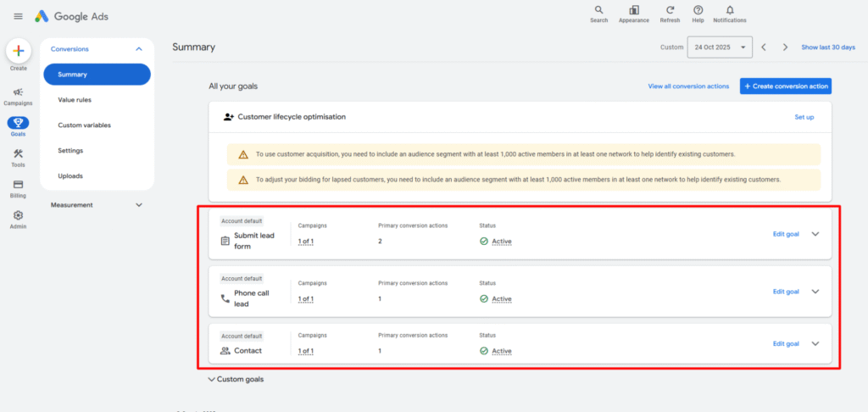Open the custom date range dropdown

click(x=720, y=47)
